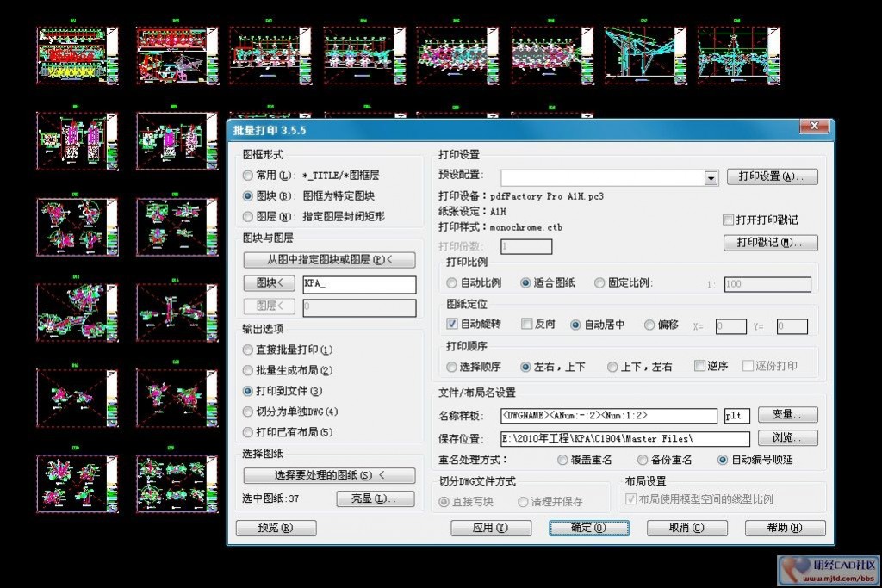Click 从图中指定图块或图层 pick button
This screenshot has width=882, height=588.
point(329,260)
